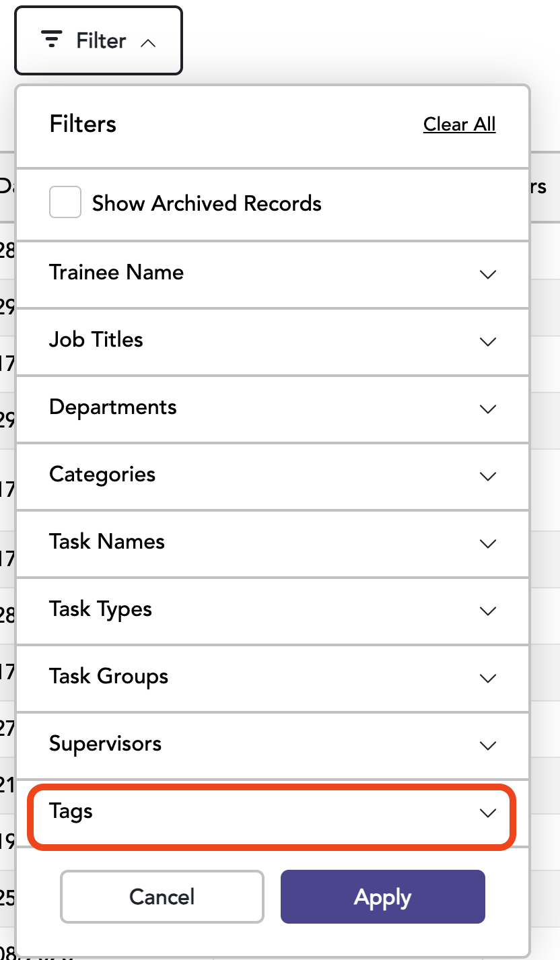This screenshot has width=560, height=960.
Task: Click the Task Names chevron icon
Action: pyautogui.click(x=487, y=543)
